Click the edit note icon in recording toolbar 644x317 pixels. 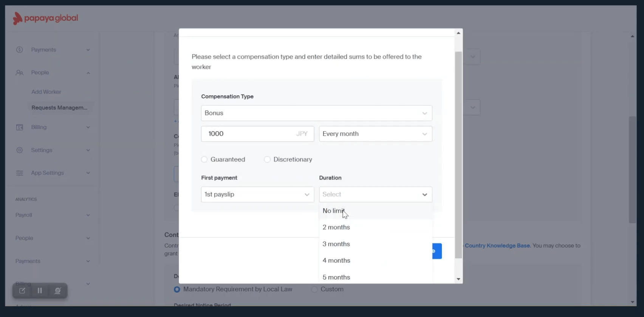(22, 291)
